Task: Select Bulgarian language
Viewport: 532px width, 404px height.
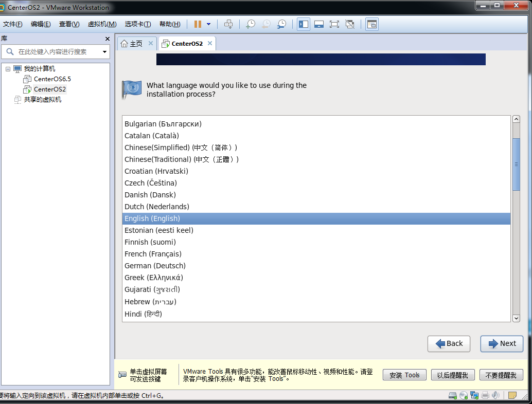Action: pos(316,124)
